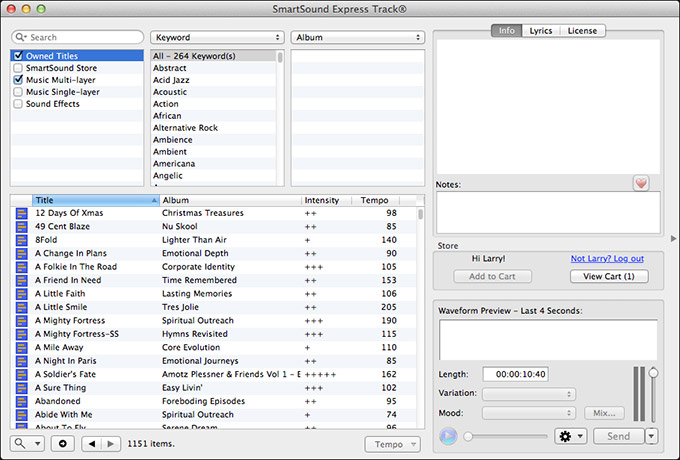This screenshot has width=680, height=460.
Task: Select the Abandoned track title
Action: tap(58, 401)
